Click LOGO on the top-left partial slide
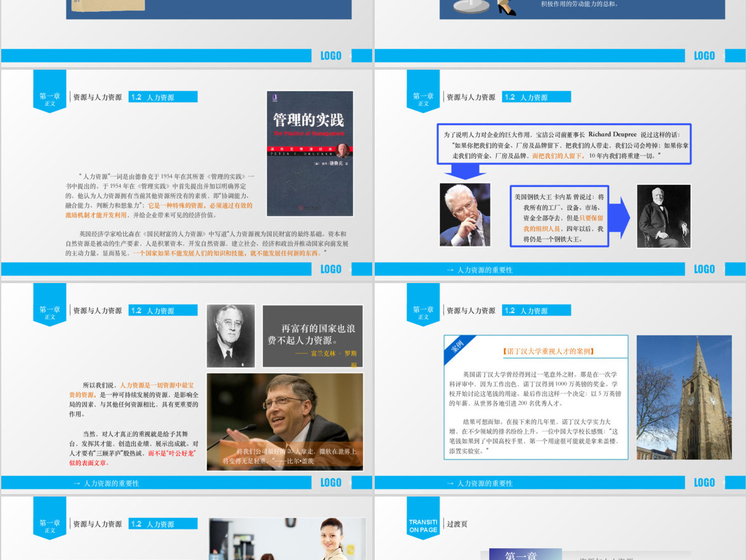 [x=331, y=55]
